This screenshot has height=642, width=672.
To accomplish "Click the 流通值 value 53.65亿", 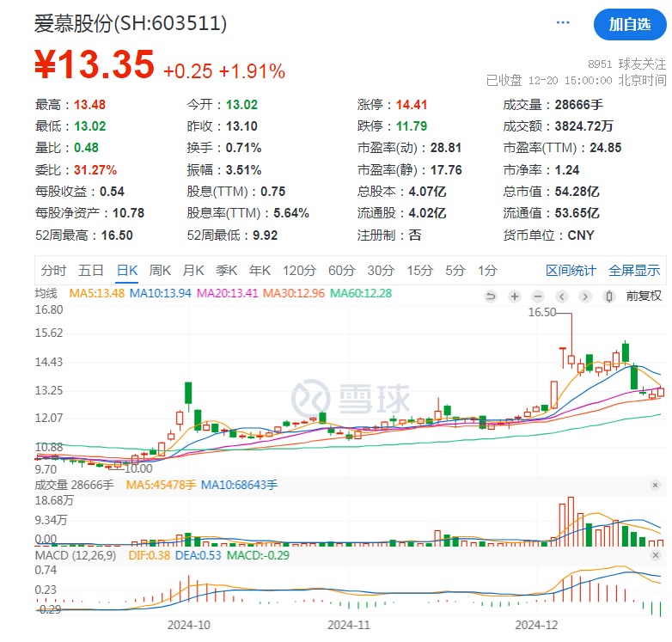I will (x=577, y=213).
